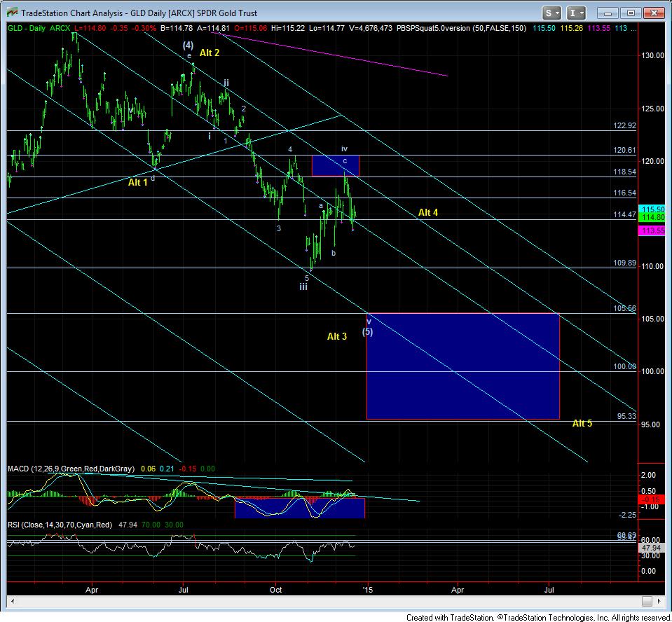Select the RSI (Close,14,30,70,Cyan,Red) indicator label

point(60,525)
